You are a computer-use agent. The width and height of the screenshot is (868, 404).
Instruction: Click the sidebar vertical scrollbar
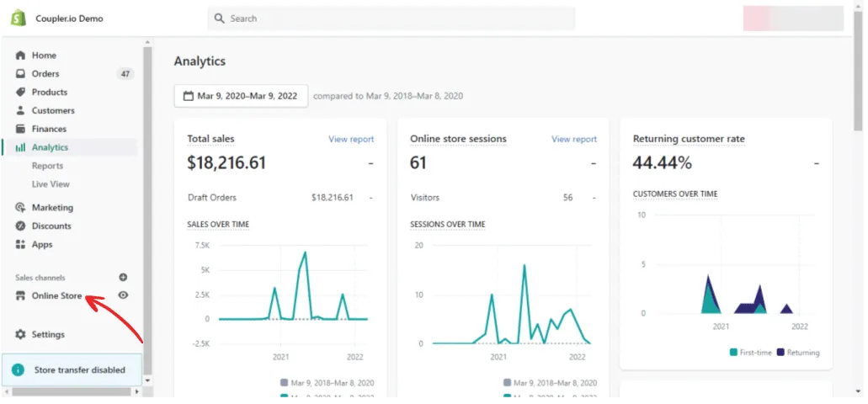pyautogui.click(x=147, y=210)
